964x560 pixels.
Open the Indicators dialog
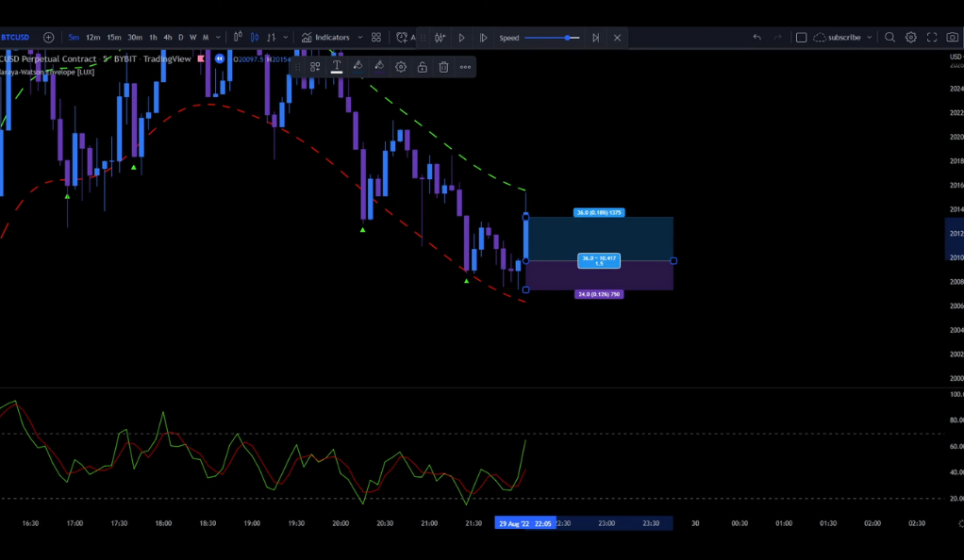click(325, 38)
